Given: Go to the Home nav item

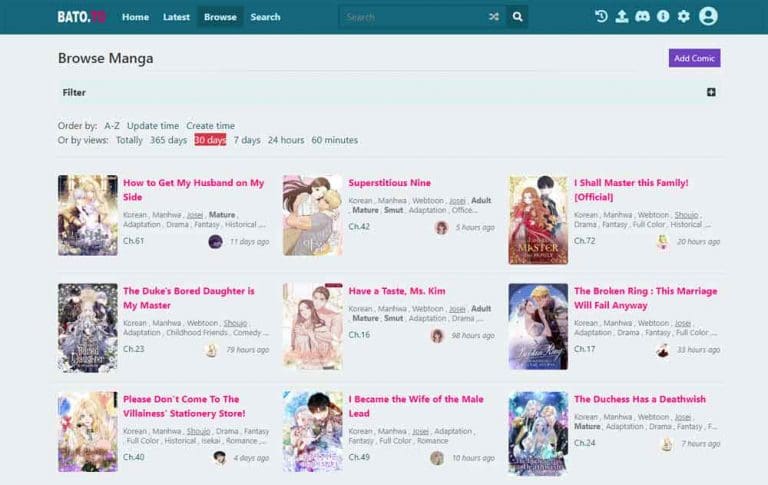Looking at the screenshot, I should coord(135,17).
